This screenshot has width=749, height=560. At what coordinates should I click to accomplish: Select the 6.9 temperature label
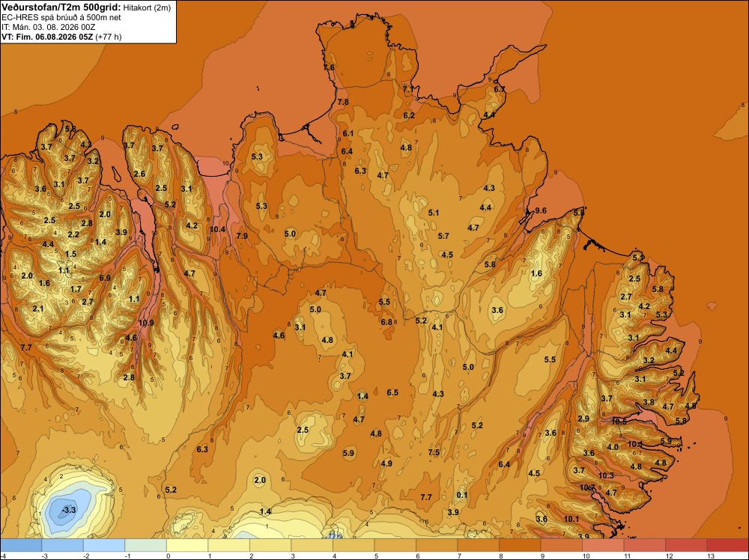coord(105,278)
